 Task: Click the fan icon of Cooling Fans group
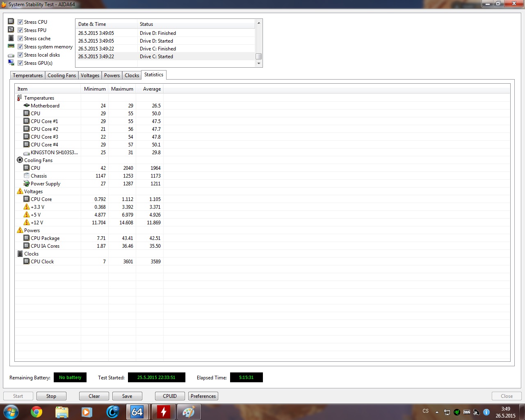tap(20, 160)
